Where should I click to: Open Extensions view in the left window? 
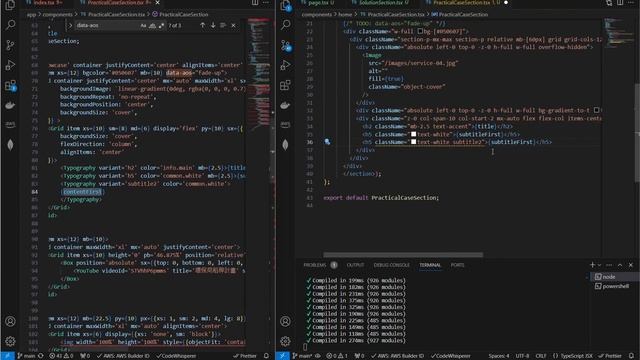pyautogui.click(x=10, y=85)
